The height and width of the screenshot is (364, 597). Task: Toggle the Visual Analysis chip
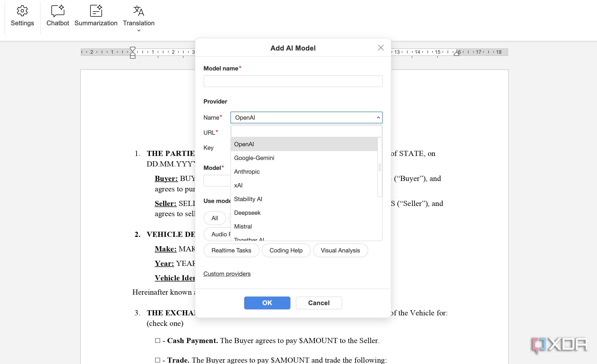tap(340, 250)
